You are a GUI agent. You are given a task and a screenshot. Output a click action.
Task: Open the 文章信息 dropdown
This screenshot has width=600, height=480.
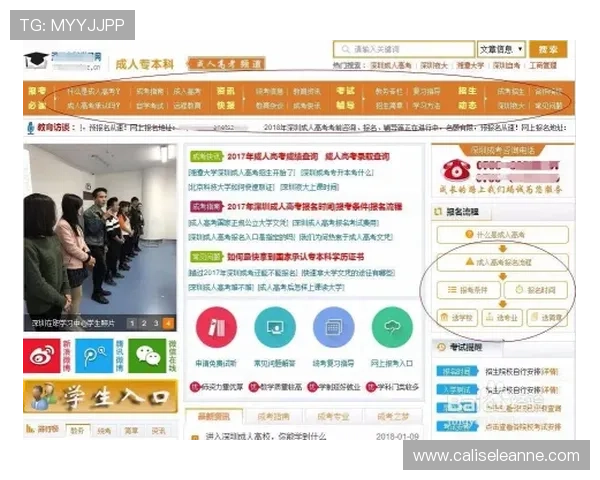pyautogui.click(x=501, y=49)
